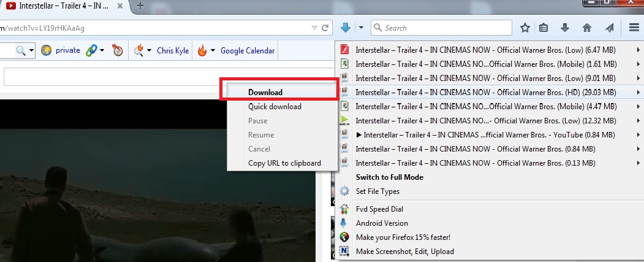
Task: Click Make Screenshot, Edit, Upload
Action: (x=404, y=252)
